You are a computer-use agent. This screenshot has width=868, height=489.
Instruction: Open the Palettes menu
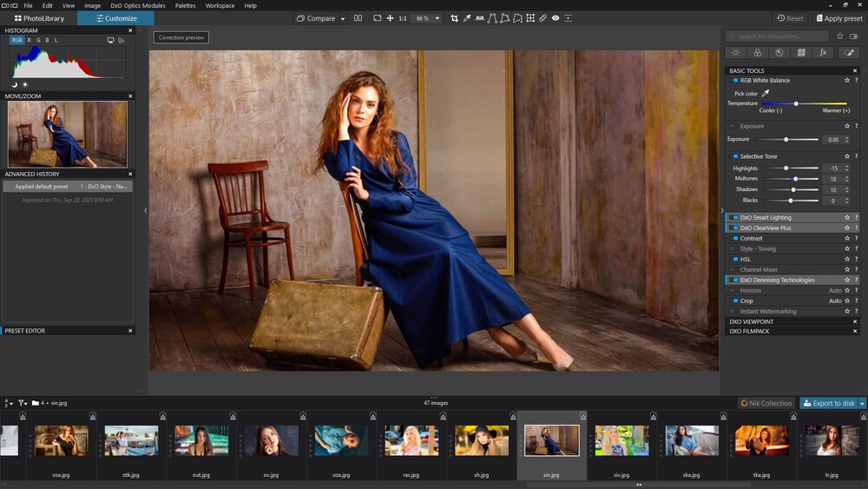point(186,5)
